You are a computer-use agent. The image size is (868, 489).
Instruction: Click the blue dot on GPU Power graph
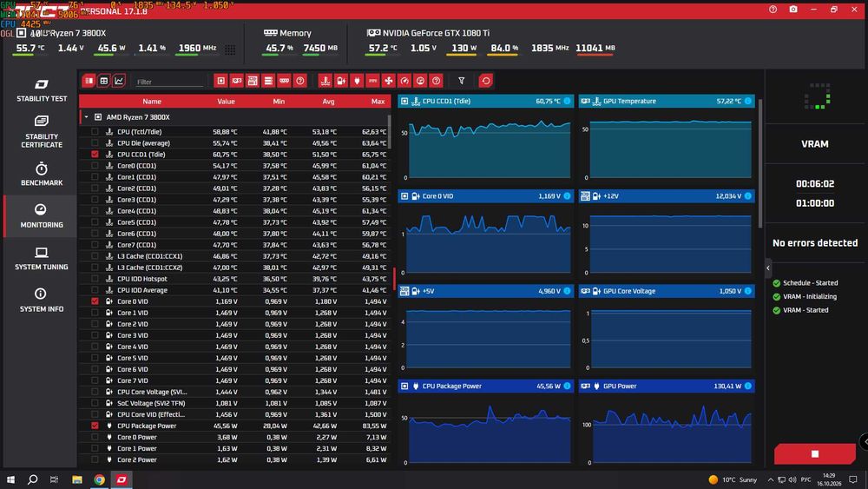click(748, 386)
